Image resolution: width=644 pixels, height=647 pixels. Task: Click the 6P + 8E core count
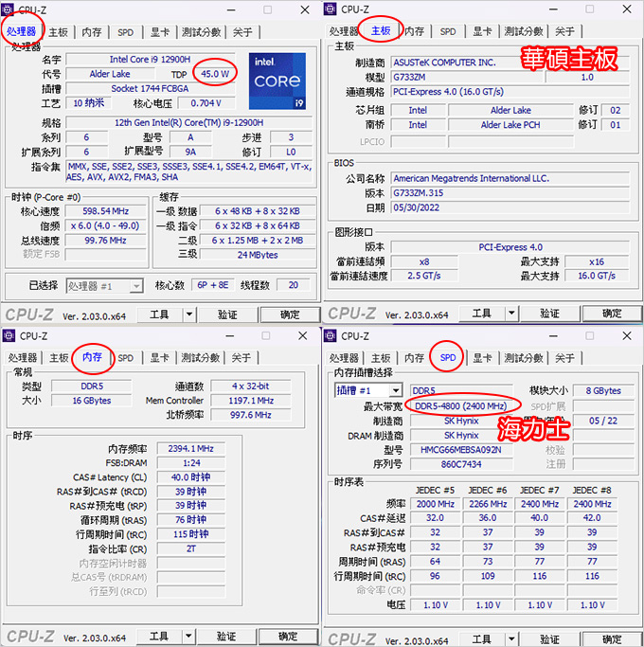(213, 285)
